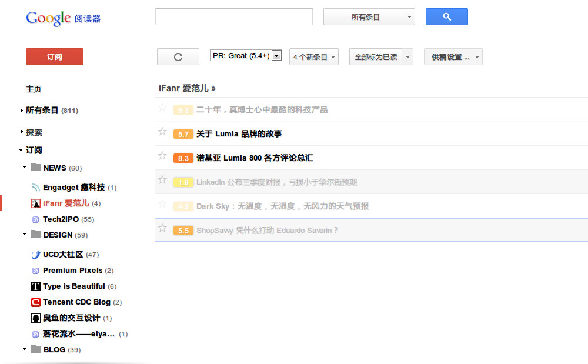Screen dimensions: 588x364
Task: Click into the search input field
Action: (234, 17)
